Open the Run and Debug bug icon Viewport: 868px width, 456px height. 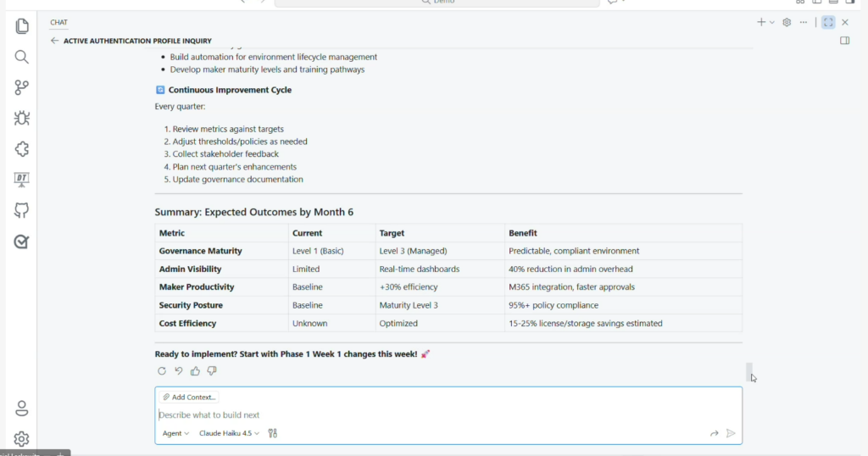21,118
